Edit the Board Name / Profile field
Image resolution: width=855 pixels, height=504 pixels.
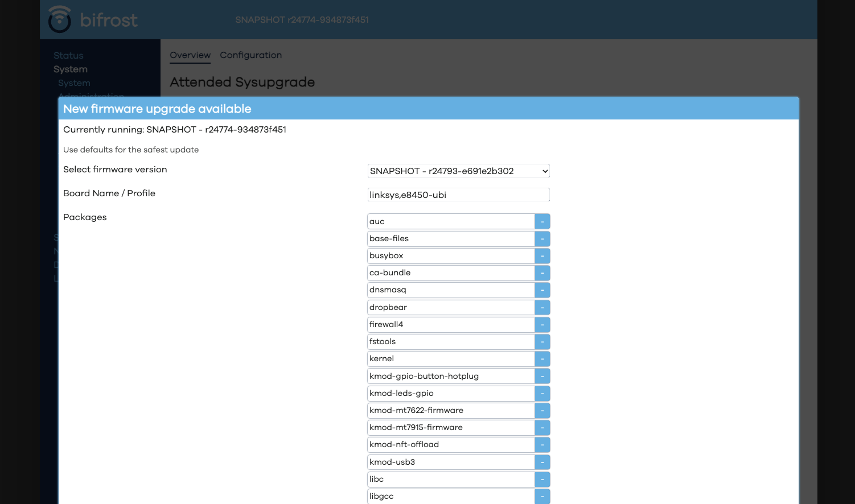click(x=458, y=194)
